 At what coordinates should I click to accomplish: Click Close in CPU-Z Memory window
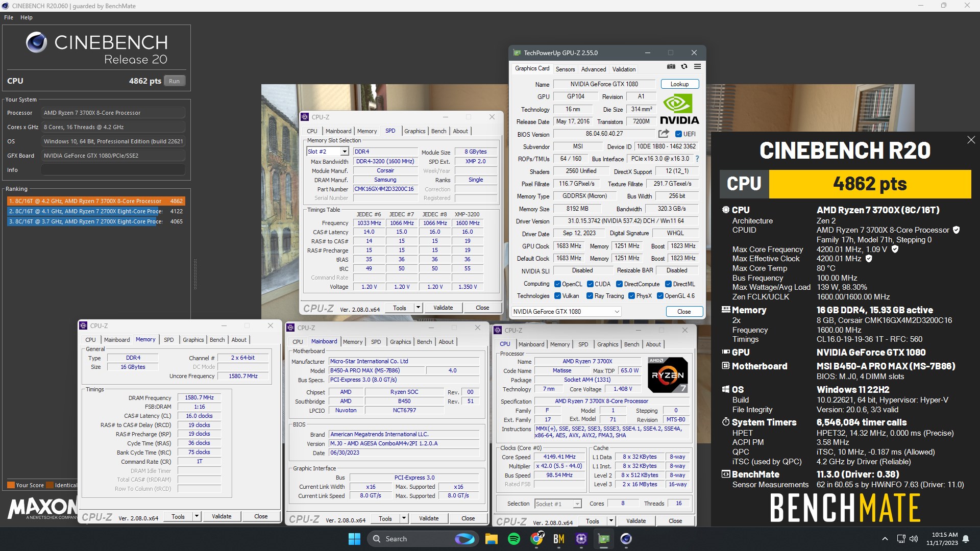click(x=261, y=516)
